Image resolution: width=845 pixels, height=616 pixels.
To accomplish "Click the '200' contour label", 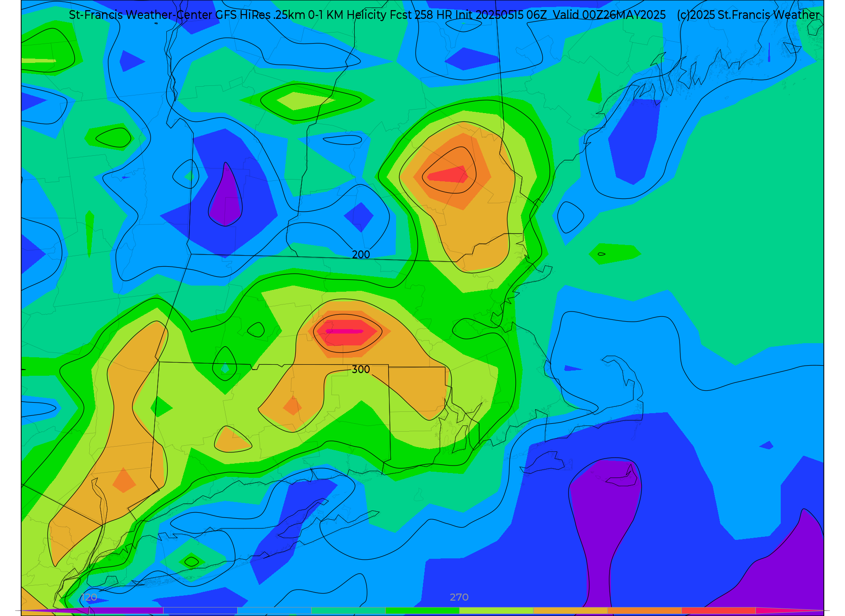I will coord(361,255).
